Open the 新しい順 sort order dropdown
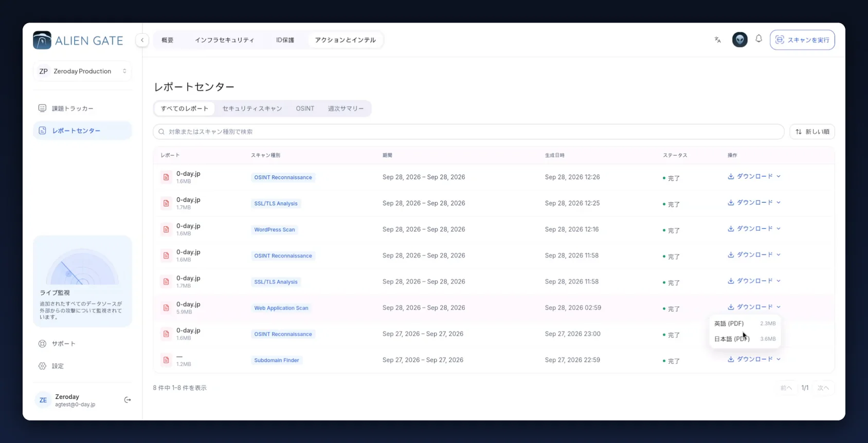 pos(812,132)
